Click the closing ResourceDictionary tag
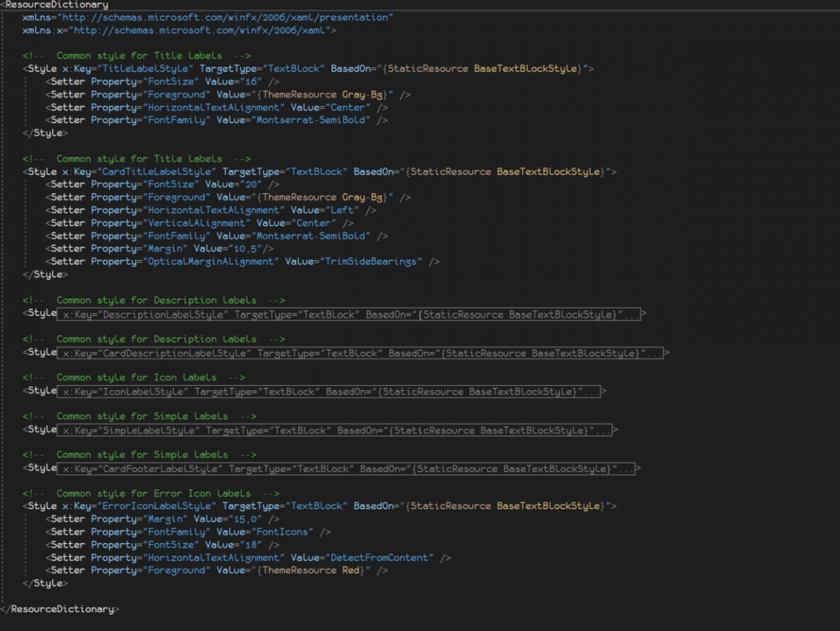This screenshot has height=631, width=840. [62, 609]
